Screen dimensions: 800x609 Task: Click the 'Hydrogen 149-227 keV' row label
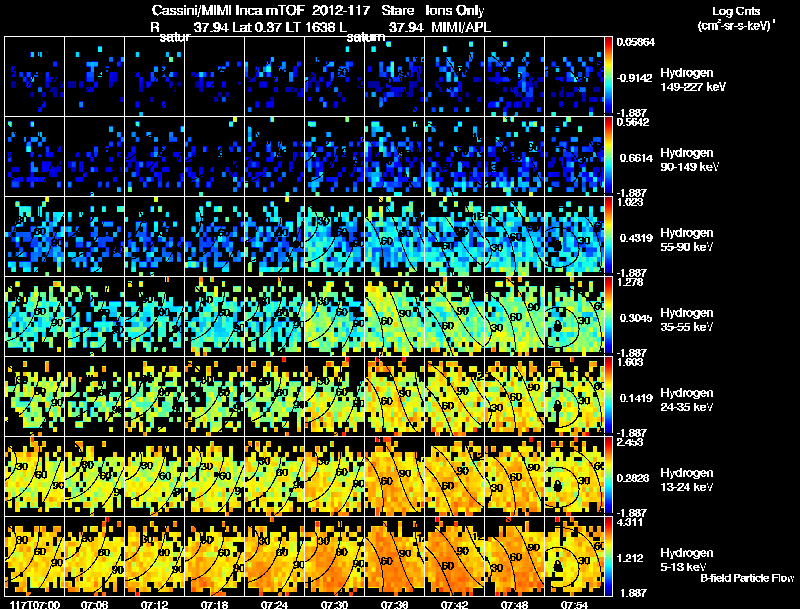pyautogui.click(x=693, y=80)
